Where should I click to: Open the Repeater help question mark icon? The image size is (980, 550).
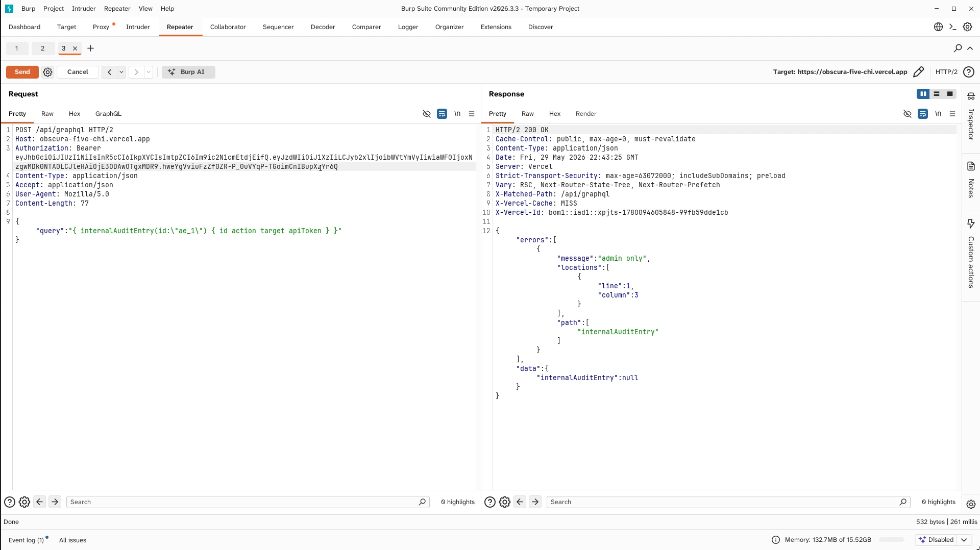click(968, 72)
